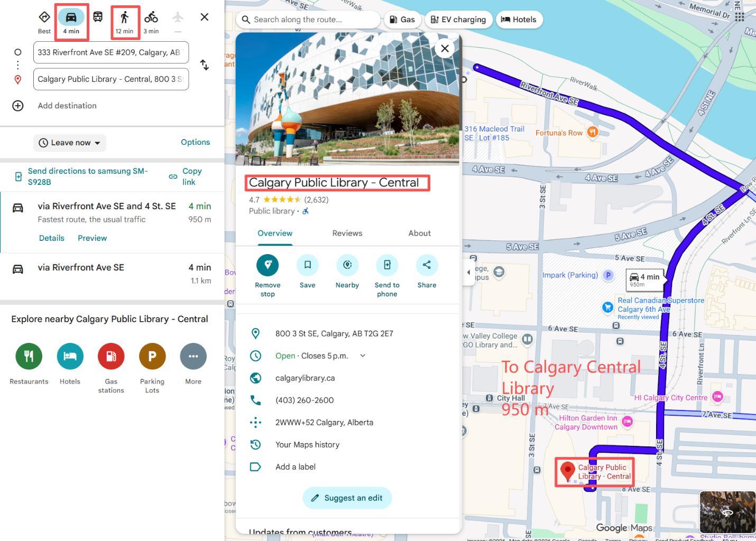Copy the plus code 2WWW+52
This screenshot has width=756, height=541.
pyautogui.click(x=348, y=422)
